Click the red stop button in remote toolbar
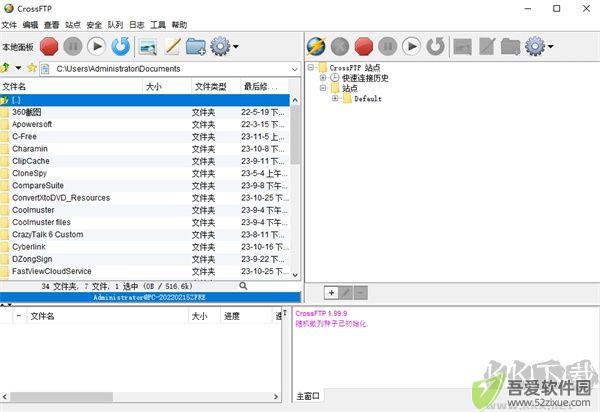Image resolution: width=600 pixels, height=412 pixels. (364, 46)
